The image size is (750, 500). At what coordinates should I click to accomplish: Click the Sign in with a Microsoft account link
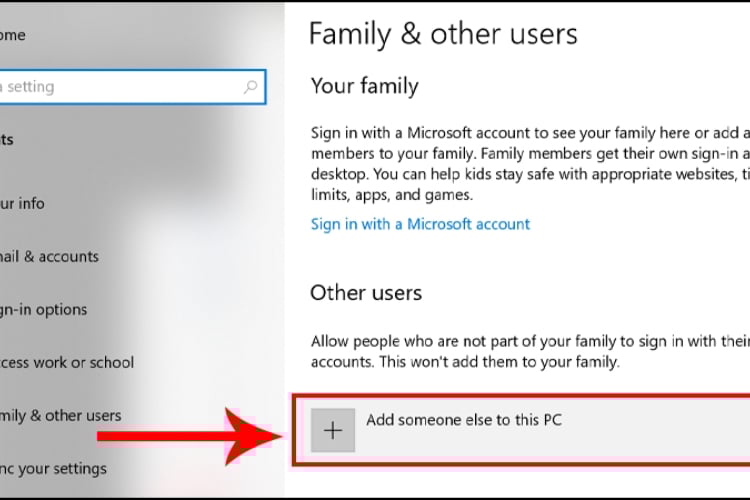click(x=420, y=224)
